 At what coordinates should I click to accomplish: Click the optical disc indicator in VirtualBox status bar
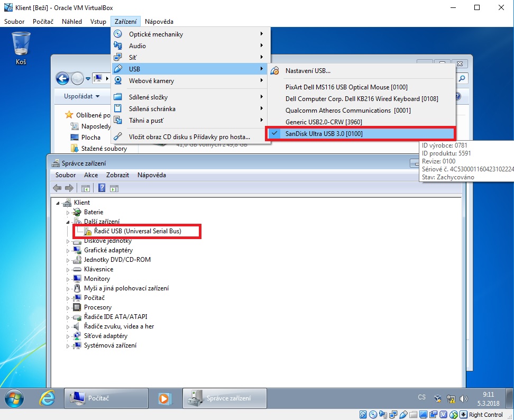[373, 415]
